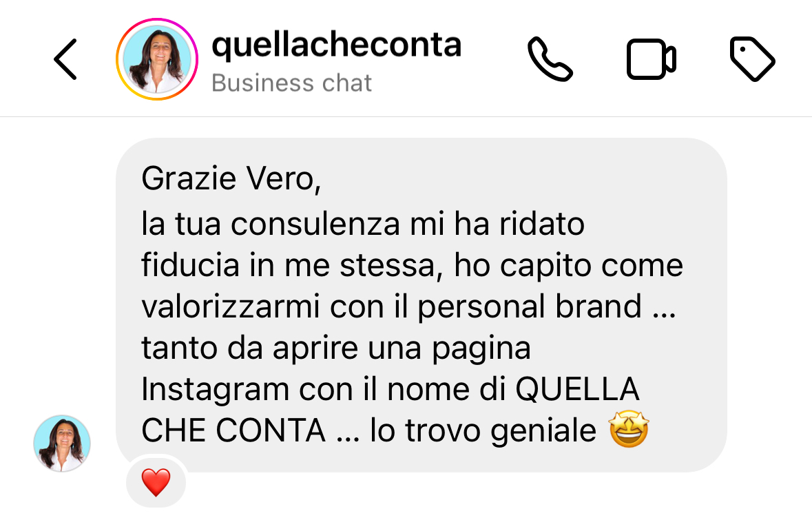Viewport: 812px width, 522px height.
Task: Select the gray message bubble
Action: tap(421, 305)
